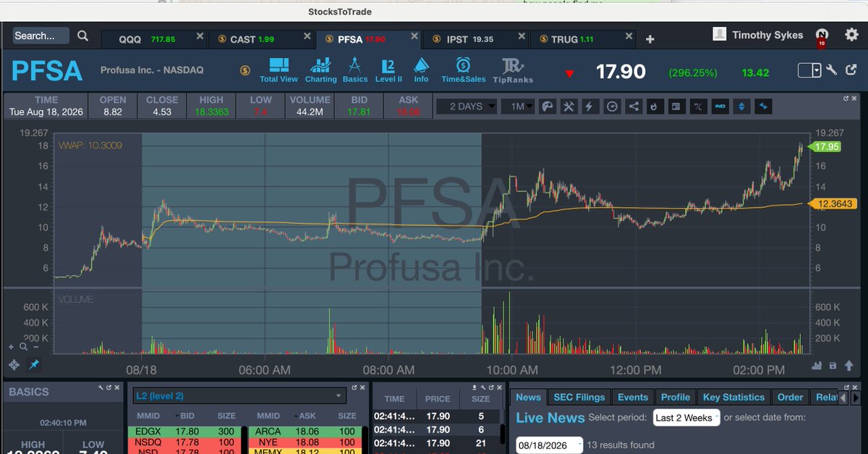Click the horizontal arrows chart icon
Image resolution: width=868 pixels, height=454 pixels.
pyautogui.click(x=763, y=106)
